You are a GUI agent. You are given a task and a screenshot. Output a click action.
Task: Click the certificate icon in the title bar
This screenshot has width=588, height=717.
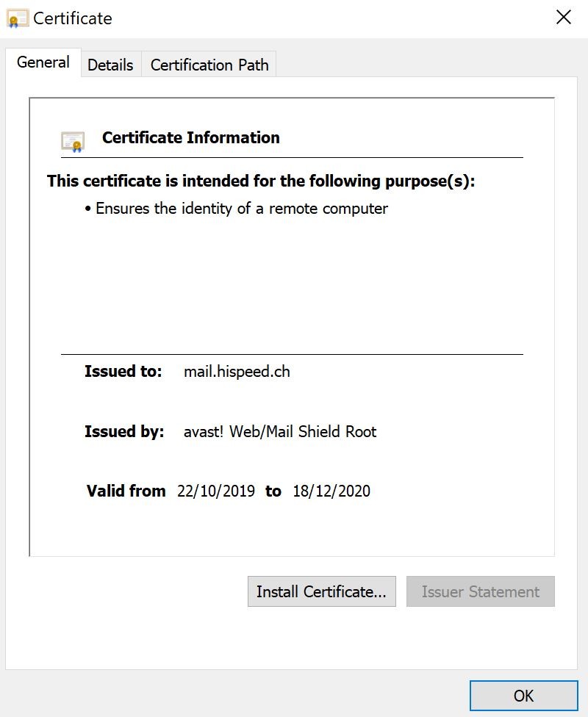coord(18,18)
